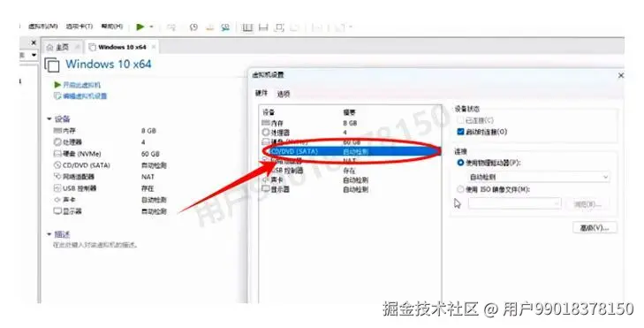The height and width of the screenshot is (328, 644).
Task: Select the 硬件 hardware tab in settings dialog
Action: point(261,94)
